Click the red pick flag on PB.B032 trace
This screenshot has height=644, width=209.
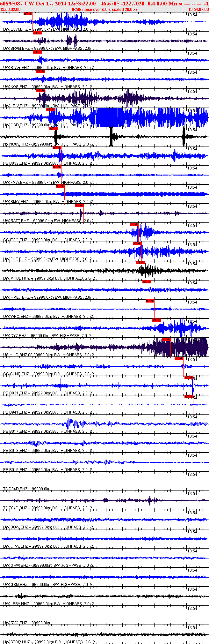click(x=57, y=148)
